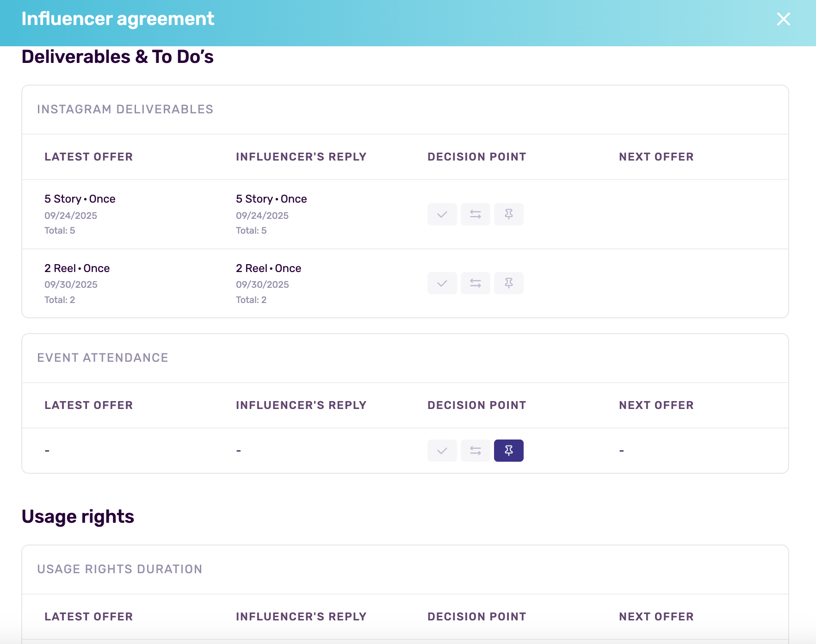816x644 pixels.
Task: Pin the 2 Reel deliverable row
Action: click(508, 283)
